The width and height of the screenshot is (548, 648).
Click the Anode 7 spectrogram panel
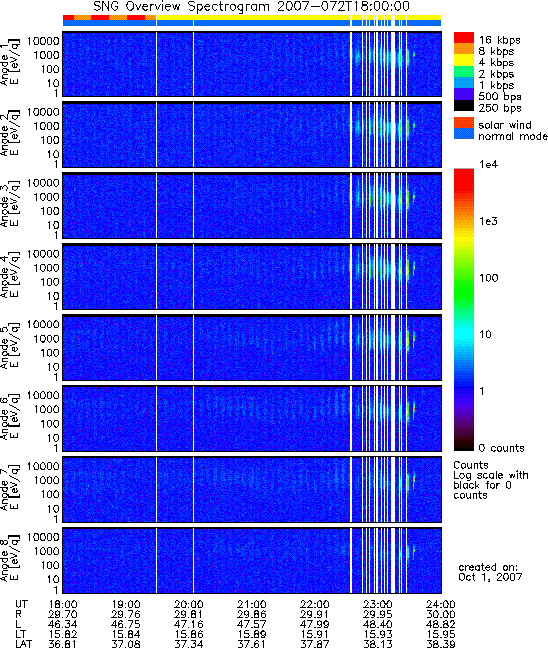tap(252, 490)
